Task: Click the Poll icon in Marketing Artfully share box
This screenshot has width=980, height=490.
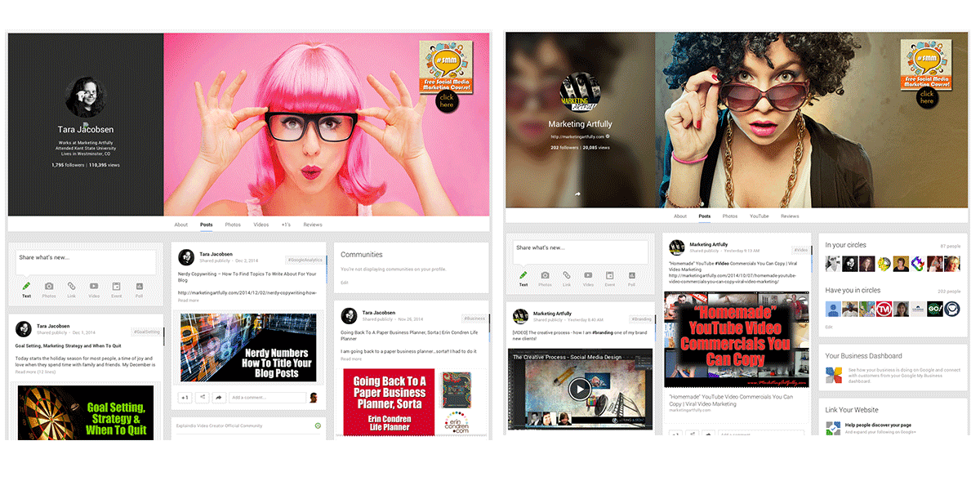Action: [x=631, y=275]
